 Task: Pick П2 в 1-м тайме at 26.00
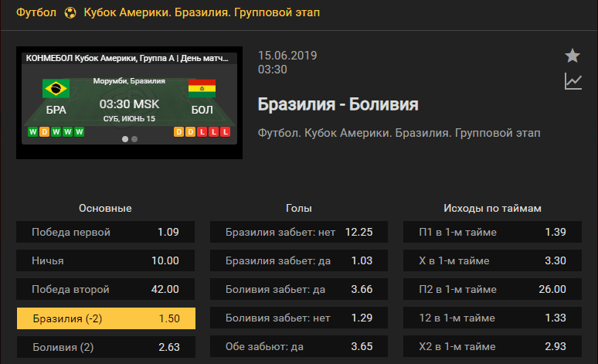[492, 289]
